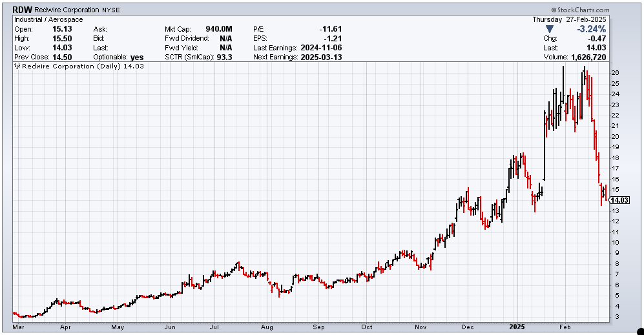Click the black dot at bottom-right corner
Image resolution: width=644 pixels, height=335 pixels.
coord(639,330)
